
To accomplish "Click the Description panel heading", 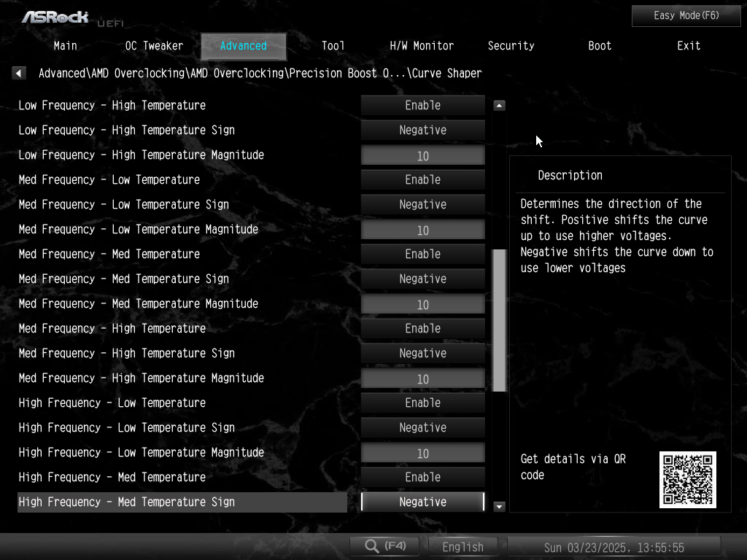I will pos(570,175).
